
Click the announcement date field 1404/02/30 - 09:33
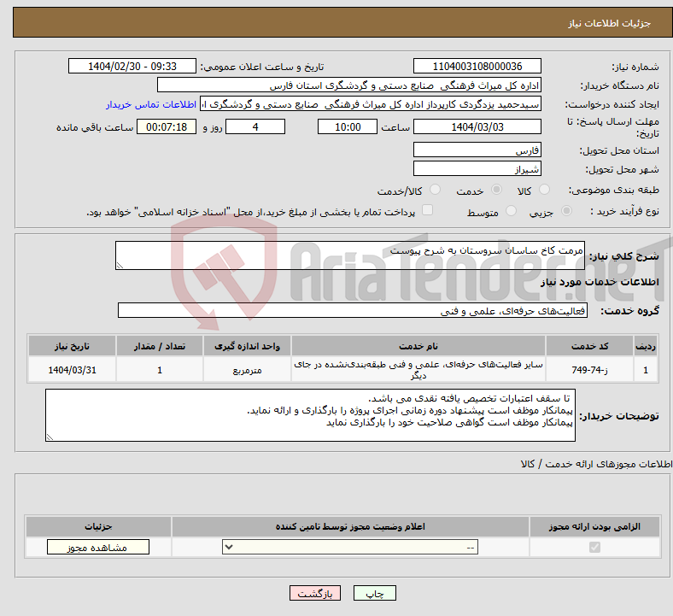tap(132, 66)
